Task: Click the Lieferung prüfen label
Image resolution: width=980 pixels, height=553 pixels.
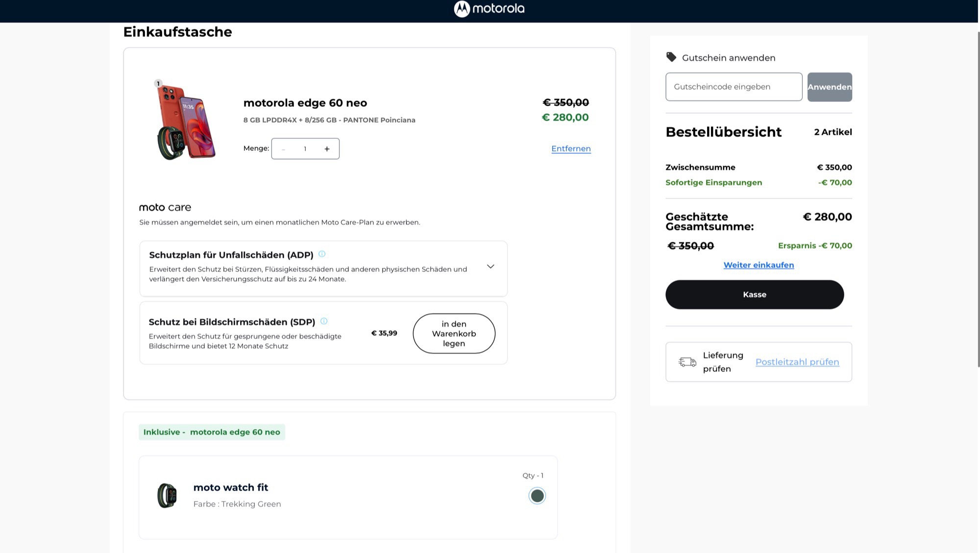Action: coord(723,362)
